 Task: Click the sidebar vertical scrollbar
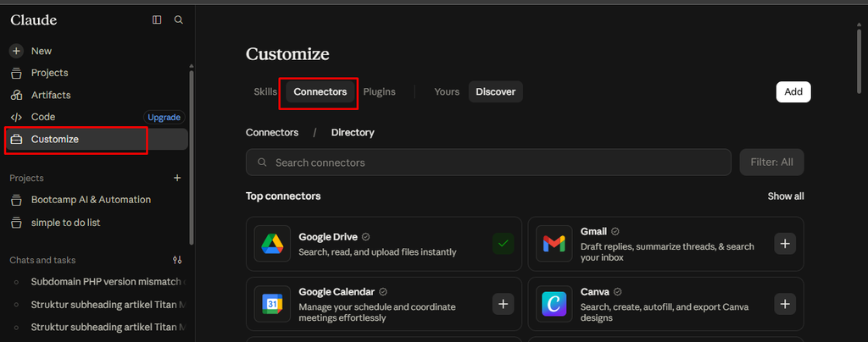[192, 157]
